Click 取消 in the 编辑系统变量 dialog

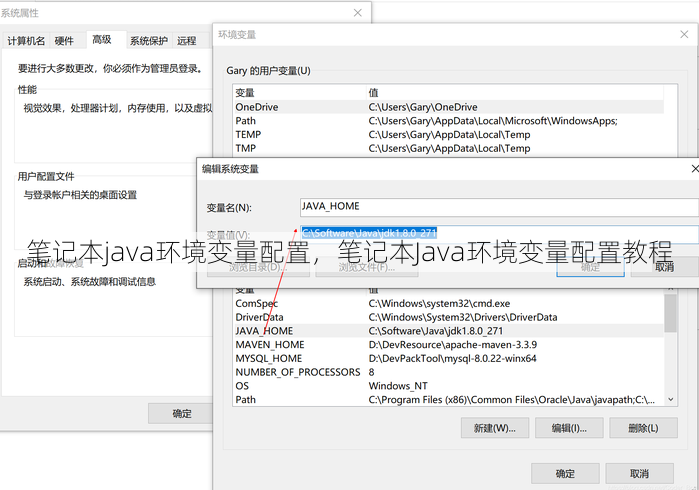(665, 267)
